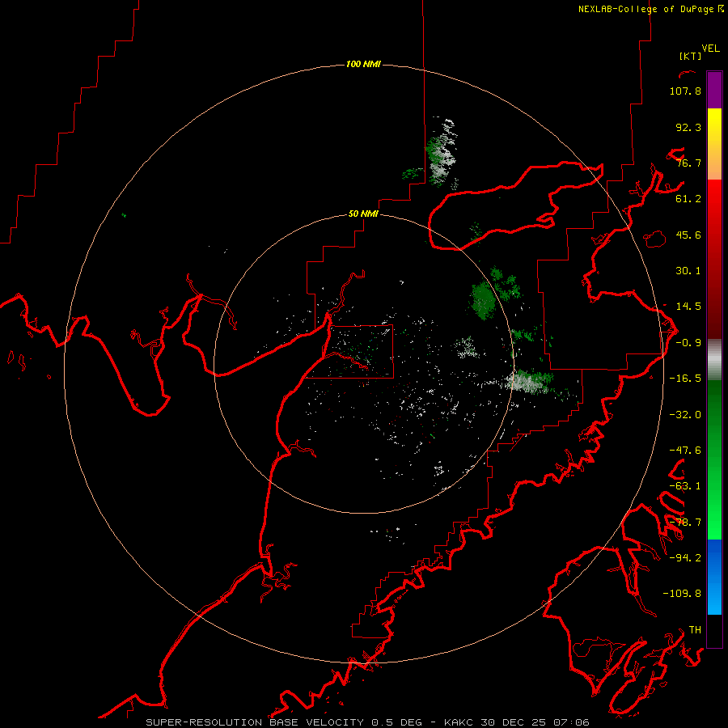
Task: Click the -32.0 velocity scale value
Action: click(685, 415)
